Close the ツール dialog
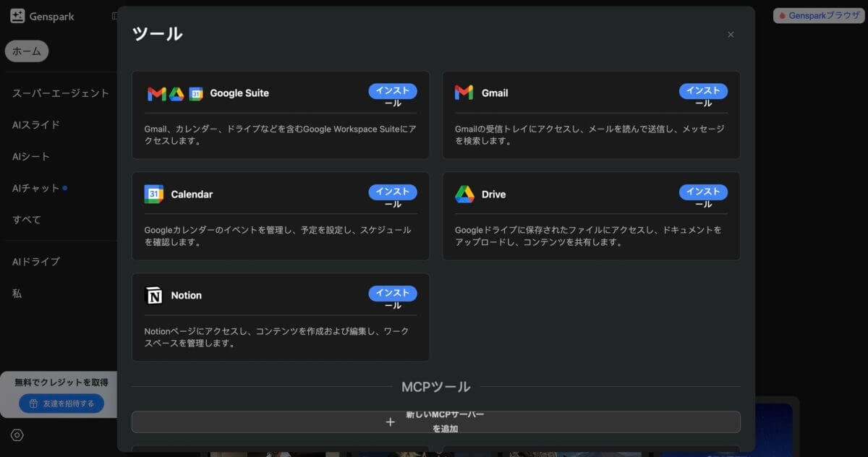Viewport: 868px width, 457px height. click(731, 34)
